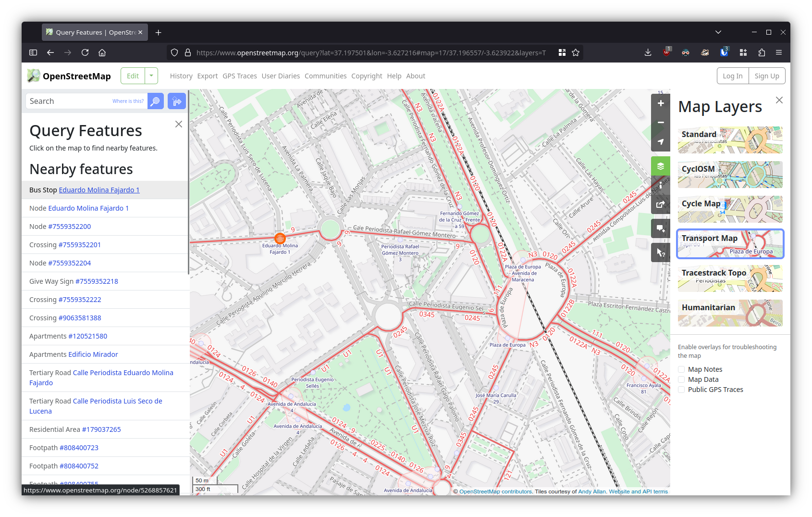Viewport: 812px width, 517px height.
Task: Open a new browser tab
Action: [159, 32]
